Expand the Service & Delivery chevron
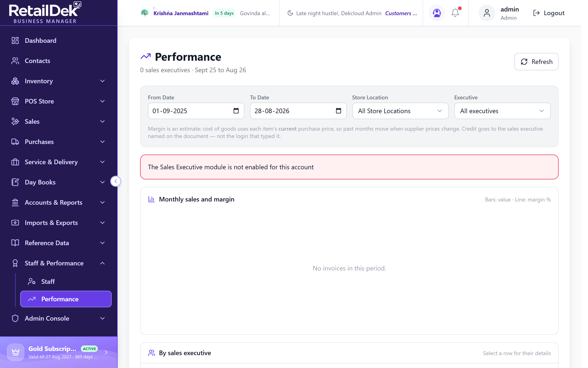 coord(102,162)
